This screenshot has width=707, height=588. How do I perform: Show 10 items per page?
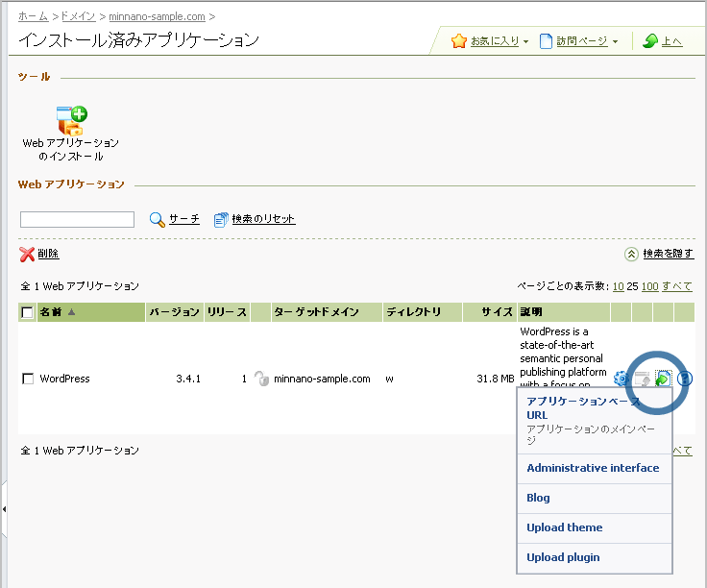point(619,286)
